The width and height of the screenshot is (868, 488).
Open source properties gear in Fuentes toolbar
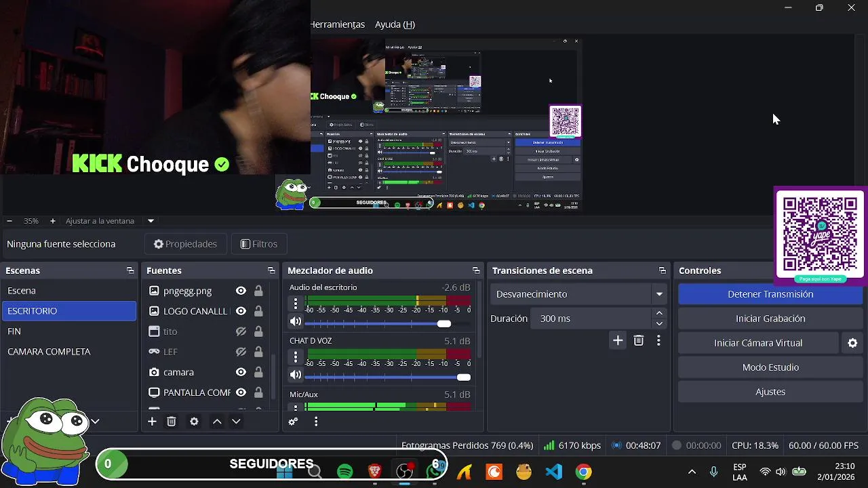click(194, 422)
